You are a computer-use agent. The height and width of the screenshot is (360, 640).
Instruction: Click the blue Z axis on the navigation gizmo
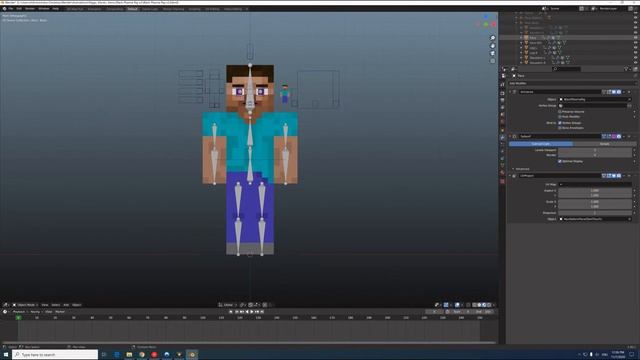point(486,17)
